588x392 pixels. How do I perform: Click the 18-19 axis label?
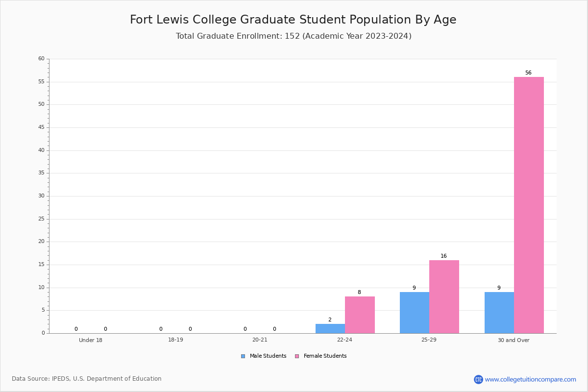click(x=175, y=340)
